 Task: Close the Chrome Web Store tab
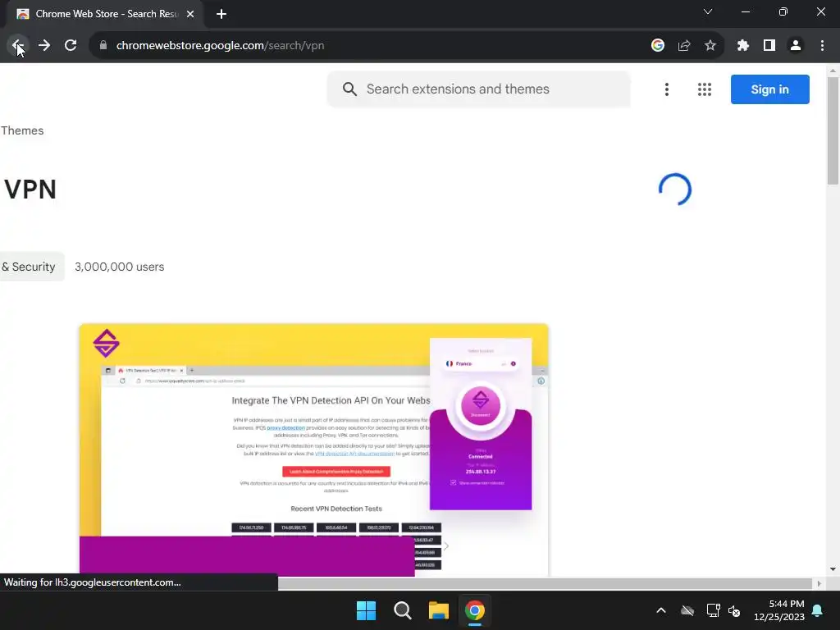[190, 14]
